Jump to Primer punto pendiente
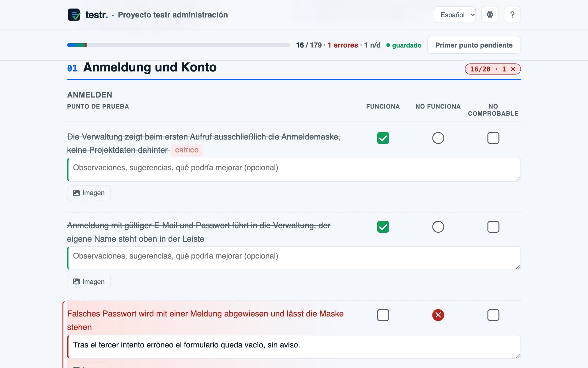The width and height of the screenshot is (588, 368). tap(474, 45)
